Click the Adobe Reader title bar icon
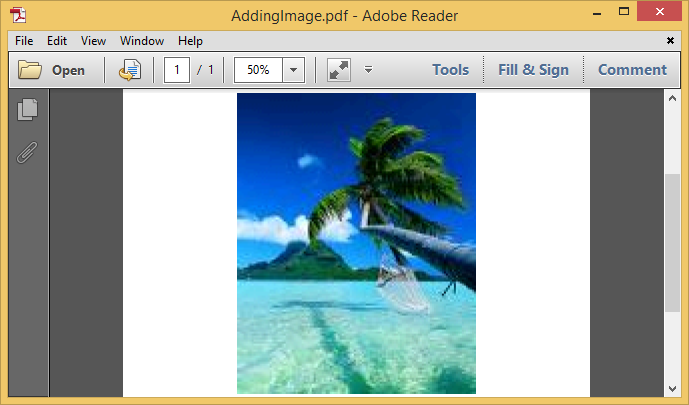Viewport: 689px width, 405px height. click(x=18, y=14)
